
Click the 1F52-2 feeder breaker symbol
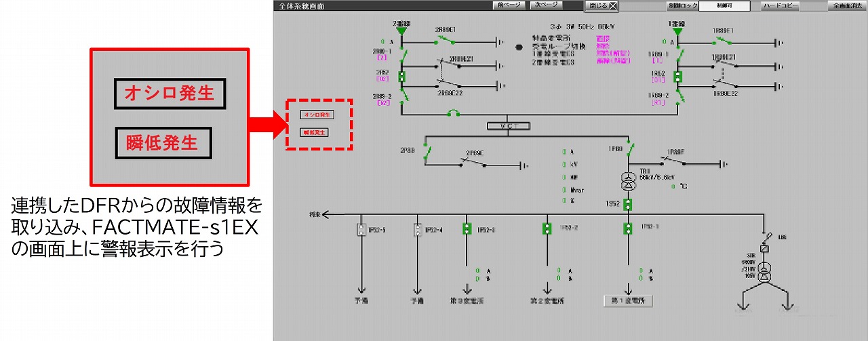pos(547,228)
